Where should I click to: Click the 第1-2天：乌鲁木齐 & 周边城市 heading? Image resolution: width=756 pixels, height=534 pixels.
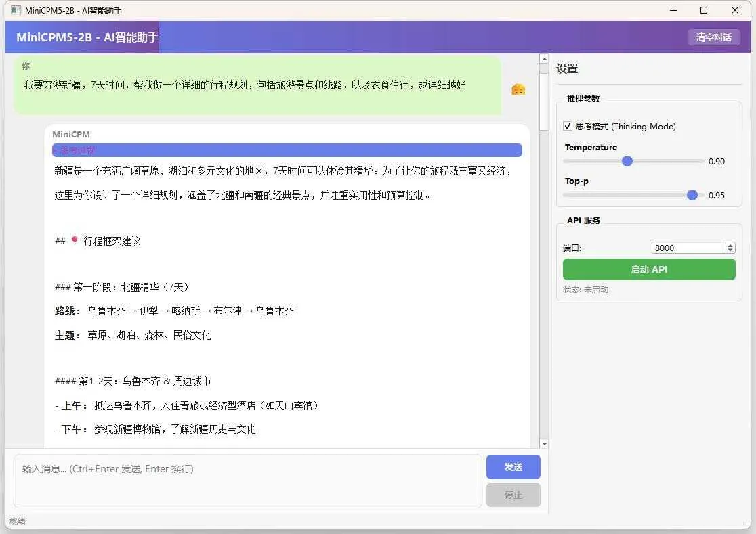[x=133, y=381]
